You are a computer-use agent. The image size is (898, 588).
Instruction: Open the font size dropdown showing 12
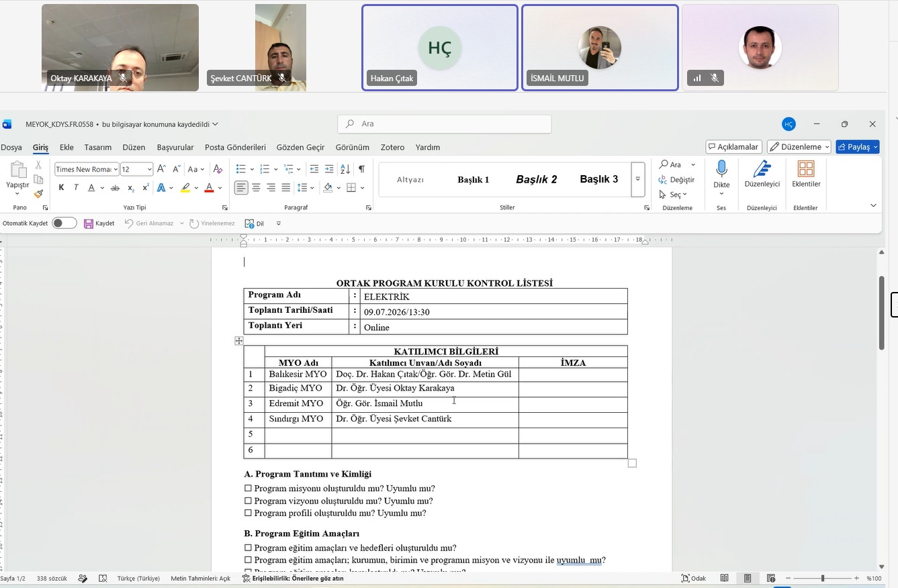149,169
